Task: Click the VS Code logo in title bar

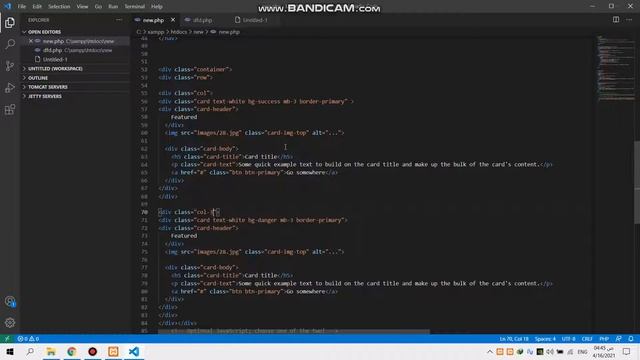Action: click(x=7, y=6)
